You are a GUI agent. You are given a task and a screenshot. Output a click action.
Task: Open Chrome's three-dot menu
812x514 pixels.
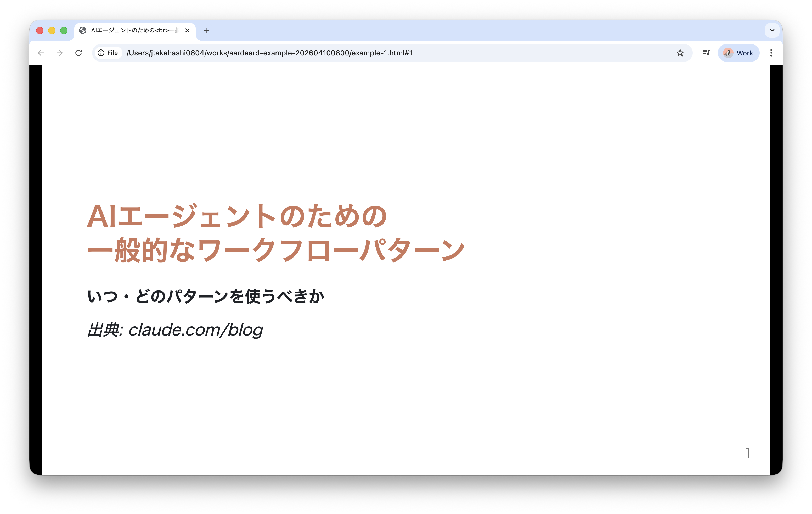point(771,53)
